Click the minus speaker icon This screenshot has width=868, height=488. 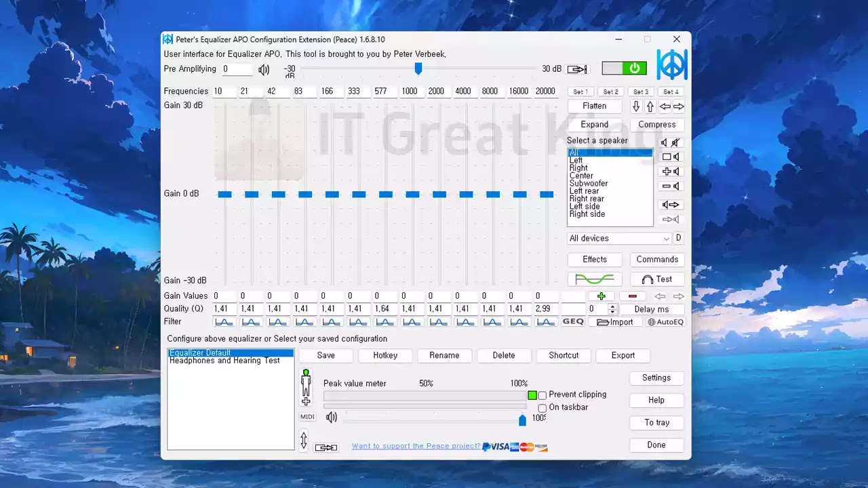[x=671, y=186]
